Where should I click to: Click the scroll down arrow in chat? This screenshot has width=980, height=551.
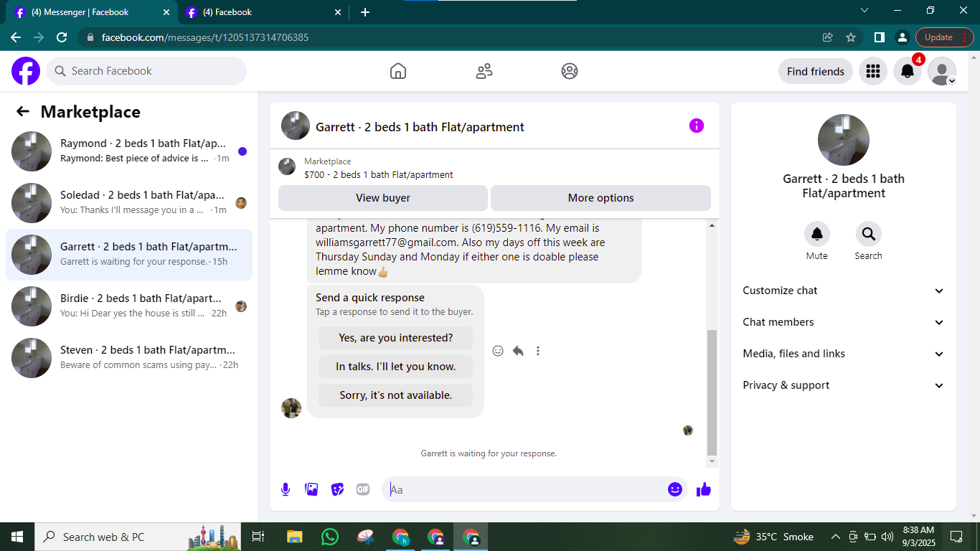(712, 462)
